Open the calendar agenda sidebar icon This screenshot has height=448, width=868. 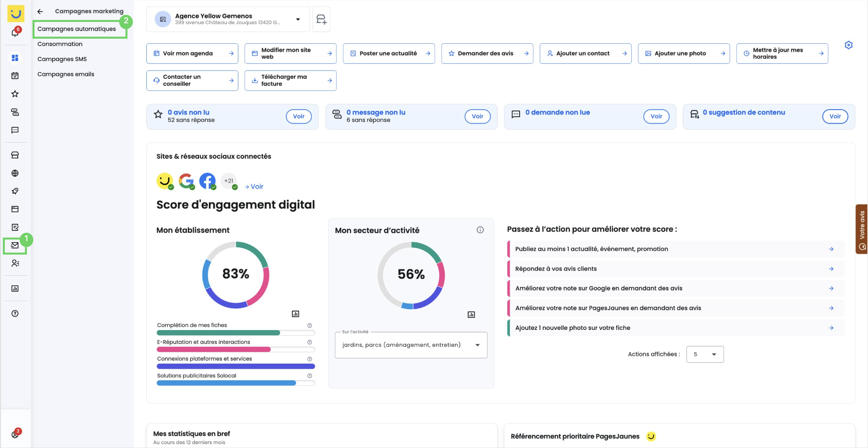tap(15, 76)
